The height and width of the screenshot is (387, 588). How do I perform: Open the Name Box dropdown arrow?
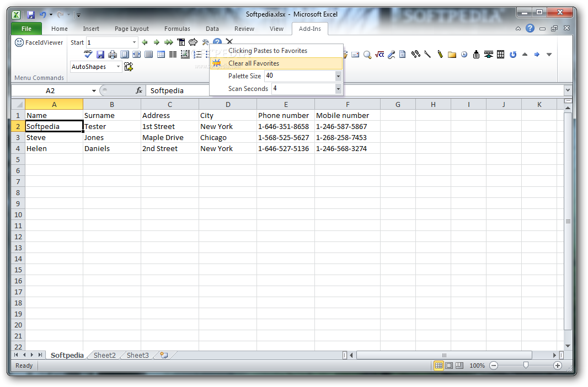point(94,90)
